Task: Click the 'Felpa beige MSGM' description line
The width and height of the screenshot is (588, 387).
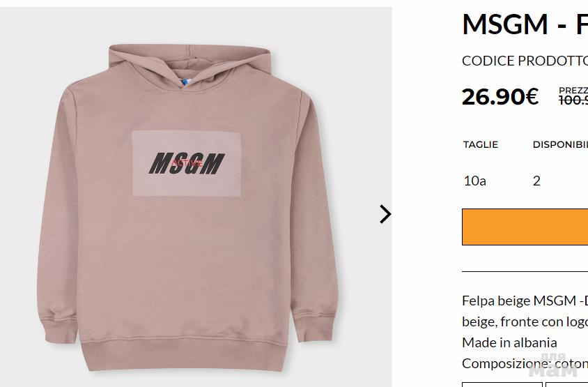Action: point(525,301)
